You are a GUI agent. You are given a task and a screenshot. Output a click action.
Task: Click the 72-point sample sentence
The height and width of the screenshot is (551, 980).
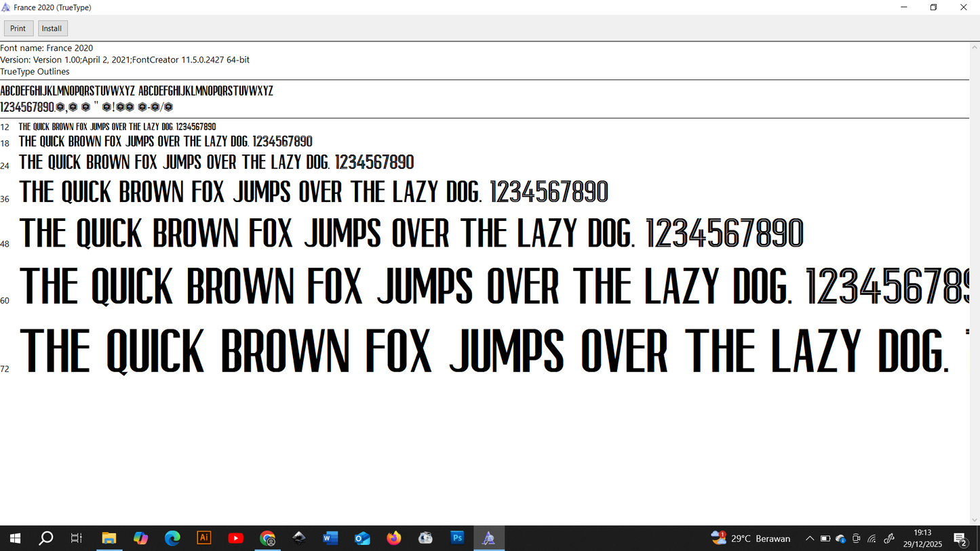[494, 350]
